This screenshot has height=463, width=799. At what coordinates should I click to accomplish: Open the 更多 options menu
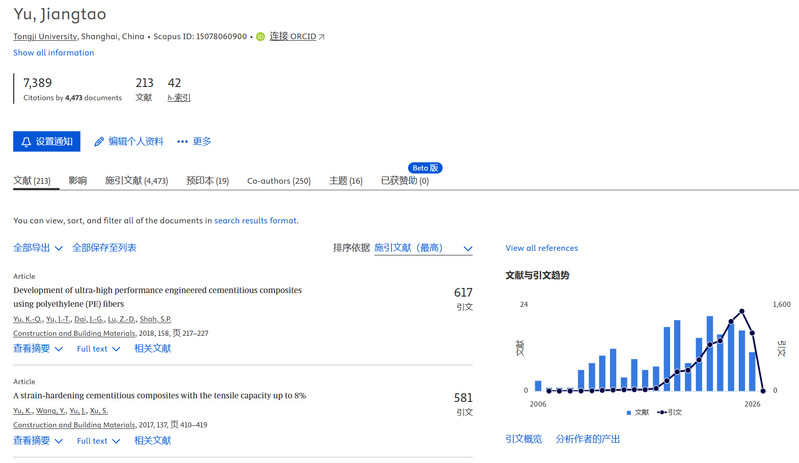point(194,142)
